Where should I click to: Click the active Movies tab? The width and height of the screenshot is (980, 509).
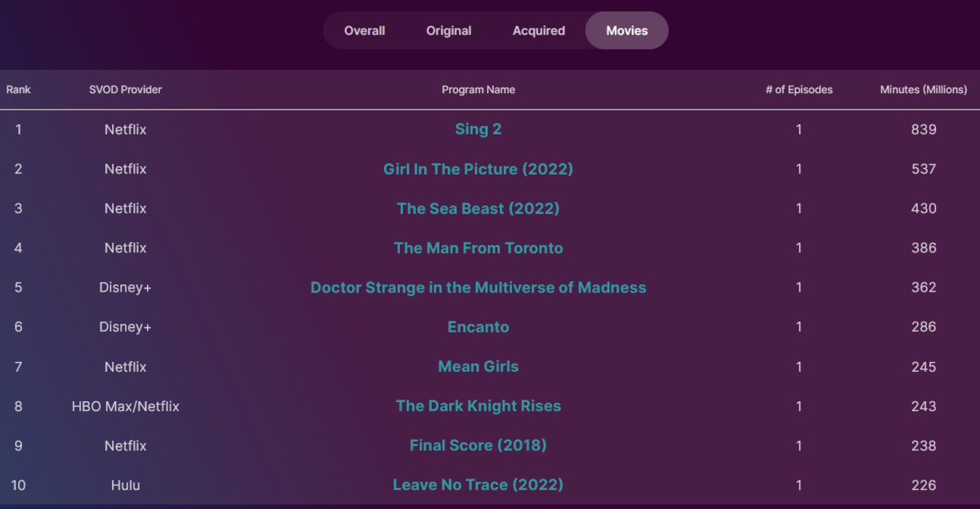coord(626,31)
